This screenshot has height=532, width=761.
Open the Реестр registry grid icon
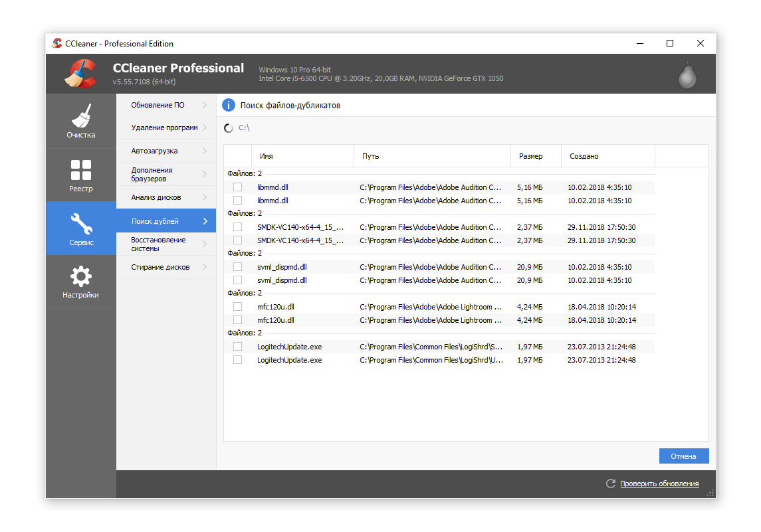pos(81,170)
